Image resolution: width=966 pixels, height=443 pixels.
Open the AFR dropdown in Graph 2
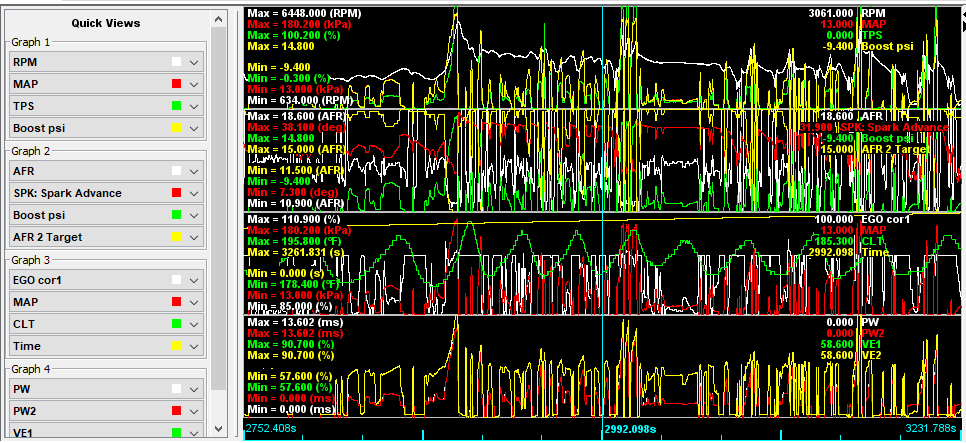point(195,171)
